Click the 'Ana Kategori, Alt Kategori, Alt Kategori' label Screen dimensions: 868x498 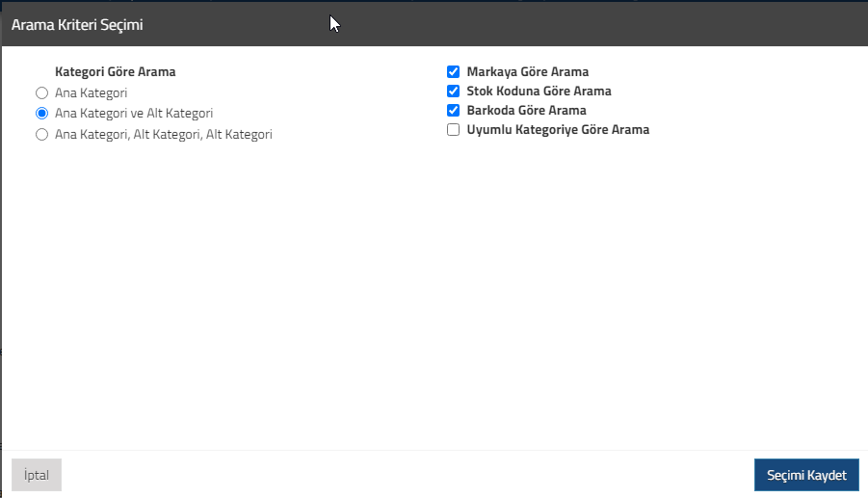pyautogui.click(x=164, y=135)
